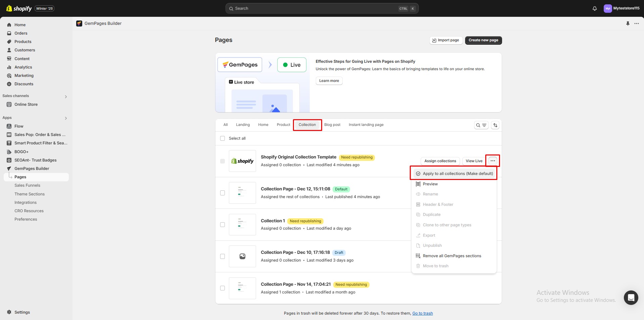
Task: Open Settings gear in the sidebar
Action: [9, 312]
